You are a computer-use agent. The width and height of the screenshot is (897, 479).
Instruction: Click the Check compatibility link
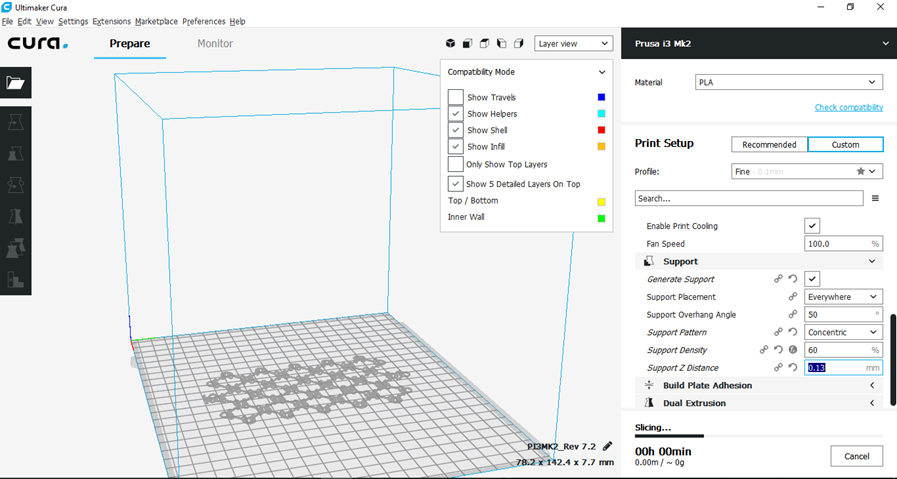[x=849, y=107]
